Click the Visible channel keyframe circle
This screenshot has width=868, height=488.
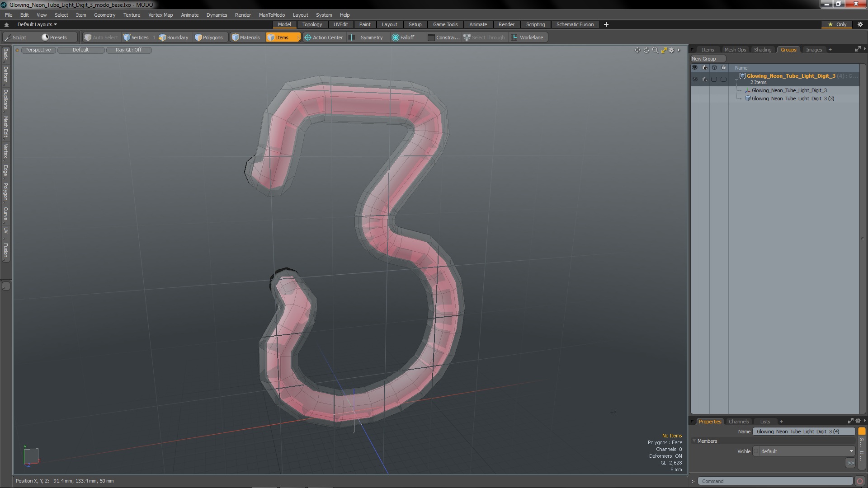pyautogui.click(x=756, y=451)
